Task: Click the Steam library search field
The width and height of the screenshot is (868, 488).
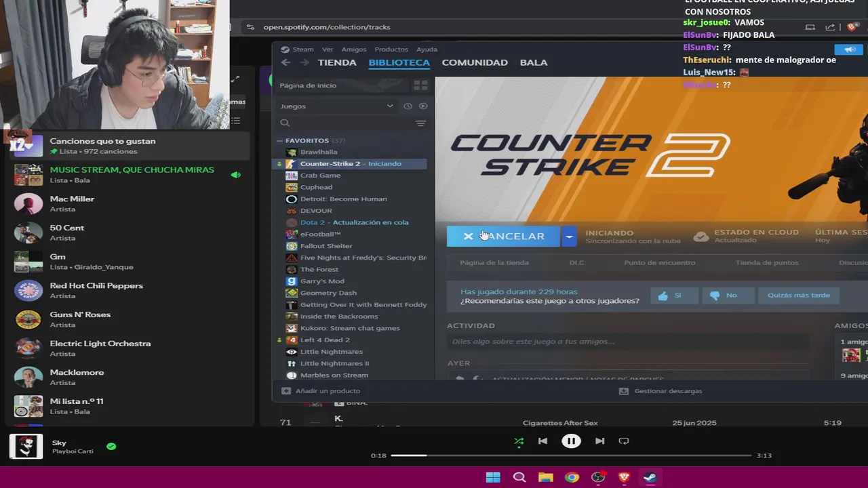Action: 343,123
